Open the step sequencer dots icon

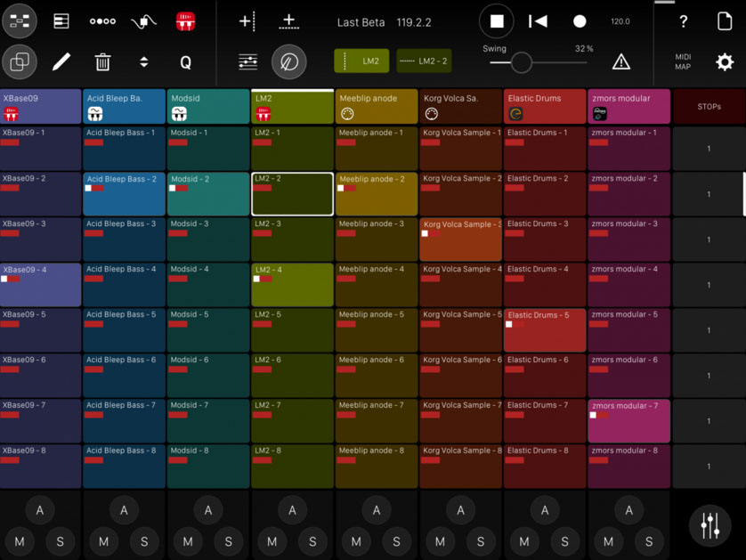102,21
